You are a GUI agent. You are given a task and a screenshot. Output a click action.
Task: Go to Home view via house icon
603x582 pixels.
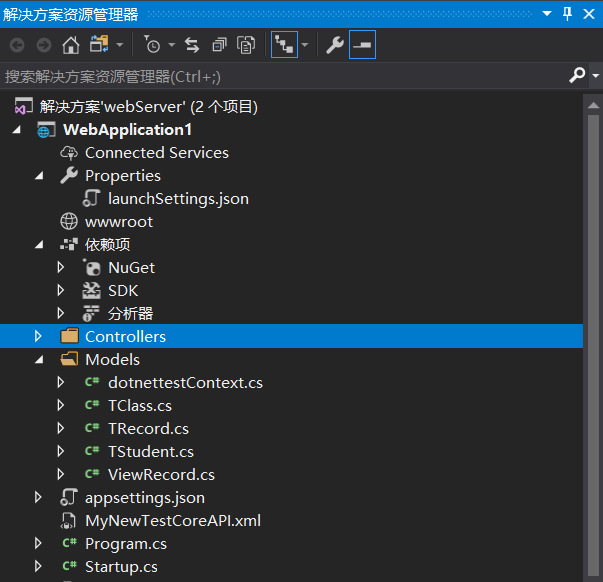tap(71, 45)
